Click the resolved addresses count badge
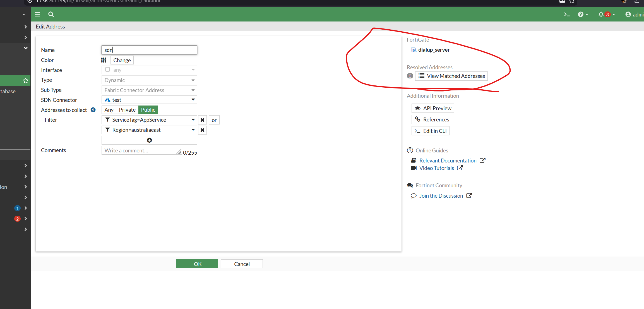Viewport: 644px width, 309px height. click(x=410, y=76)
